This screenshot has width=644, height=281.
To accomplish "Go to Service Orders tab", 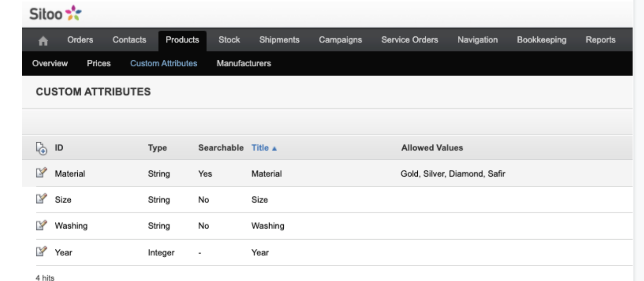I will (x=409, y=40).
